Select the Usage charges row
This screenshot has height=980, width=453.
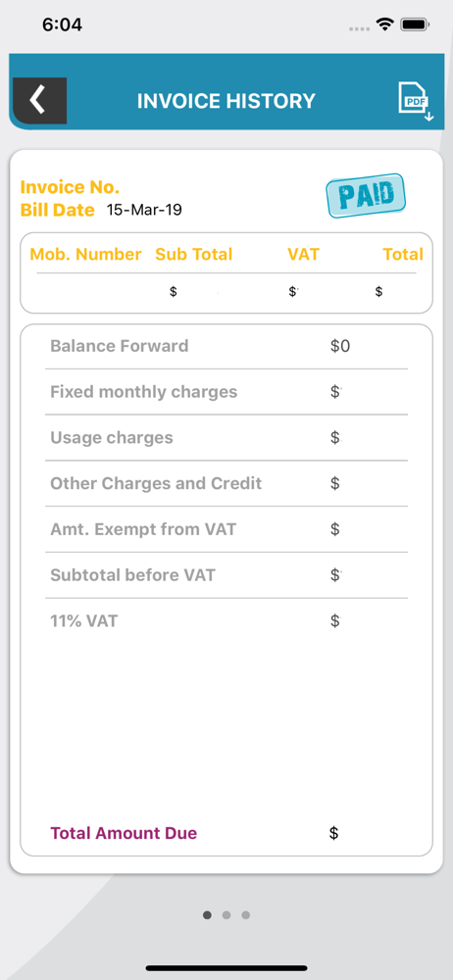226,437
